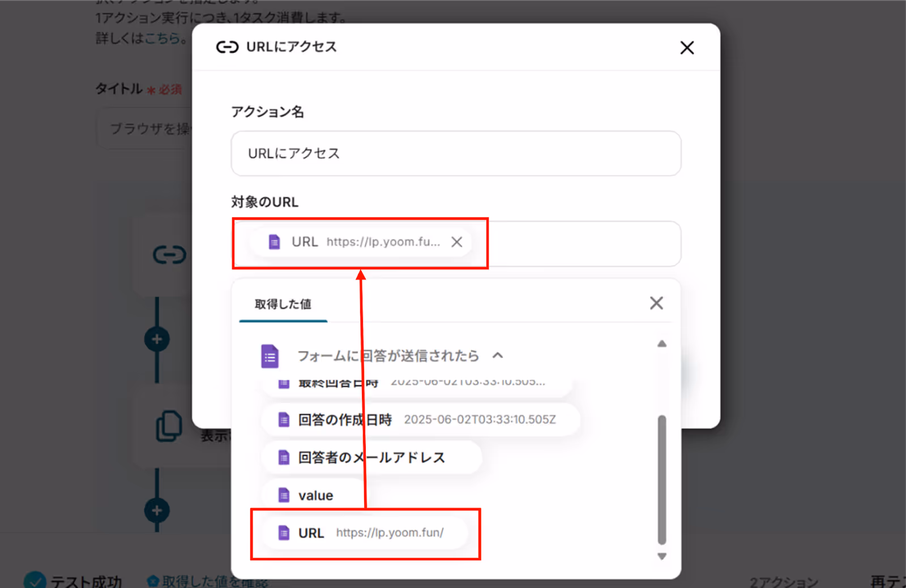Image resolution: width=906 pixels, height=588 pixels.
Task: Click the form icon on 回答の作成日時 row
Action: pos(284,420)
